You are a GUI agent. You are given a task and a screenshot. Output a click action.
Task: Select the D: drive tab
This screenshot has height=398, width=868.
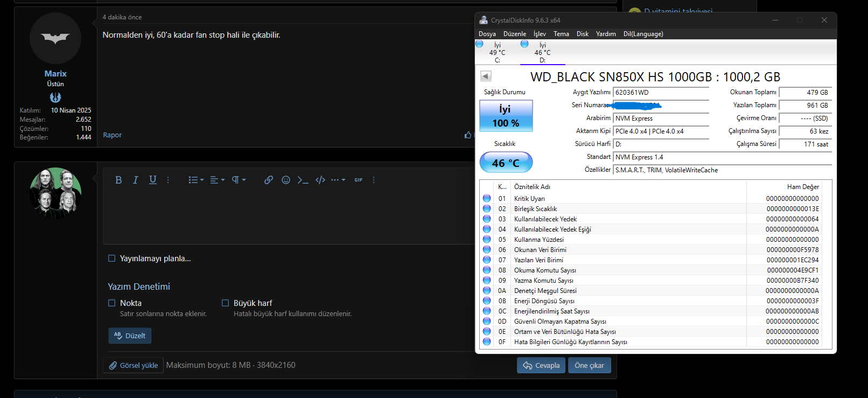542,52
